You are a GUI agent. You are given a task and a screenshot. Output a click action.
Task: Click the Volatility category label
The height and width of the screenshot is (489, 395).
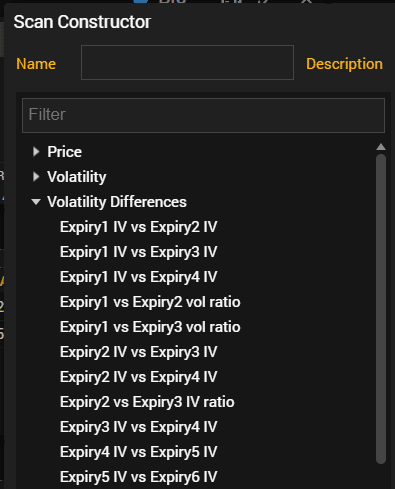coord(77,177)
